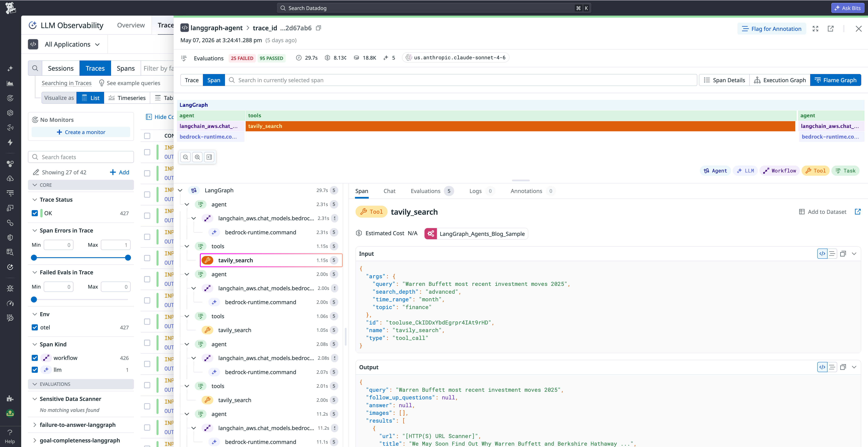Collapse the Input section chevron

[854, 254]
